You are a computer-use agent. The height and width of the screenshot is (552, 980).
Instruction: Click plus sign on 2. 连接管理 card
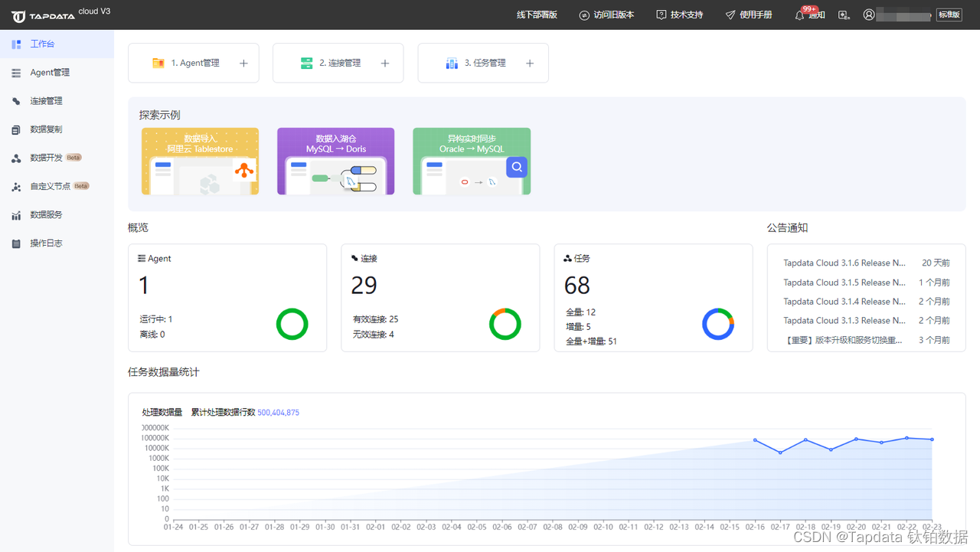pos(385,64)
